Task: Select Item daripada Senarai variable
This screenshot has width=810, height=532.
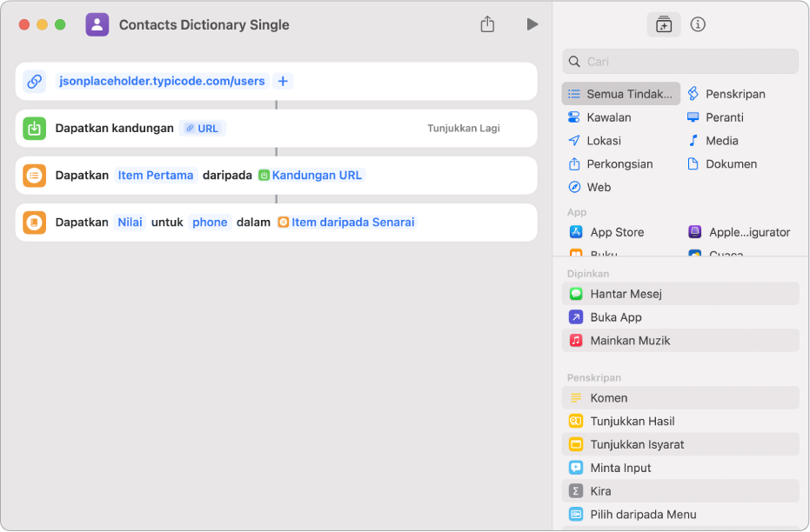Action: pos(346,223)
